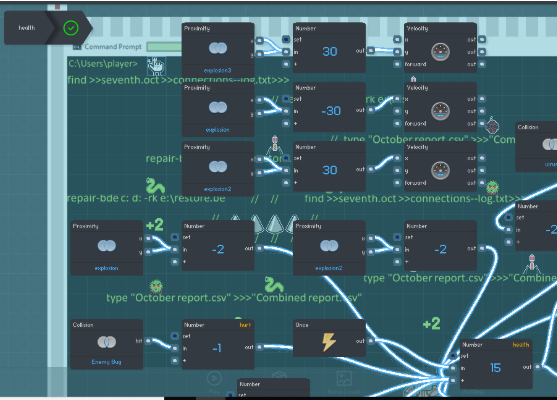The width and height of the screenshot is (557, 400).
Task: Click in port of hurt Number node
Action: click(x=175, y=348)
